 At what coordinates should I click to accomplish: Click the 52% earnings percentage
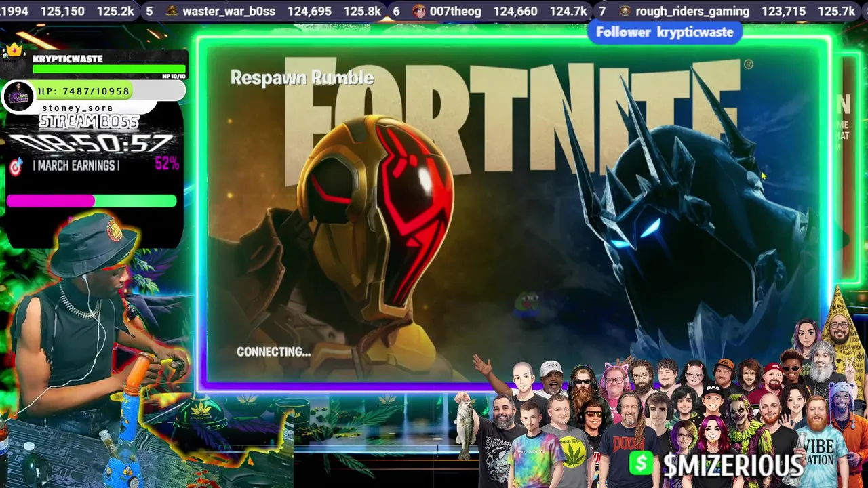point(167,163)
